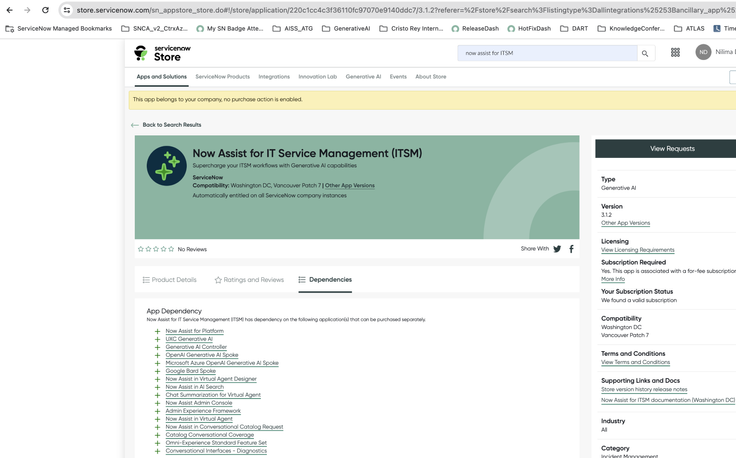736x458 pixels.
Task: Click the store search input field
Action: (547, 53)
